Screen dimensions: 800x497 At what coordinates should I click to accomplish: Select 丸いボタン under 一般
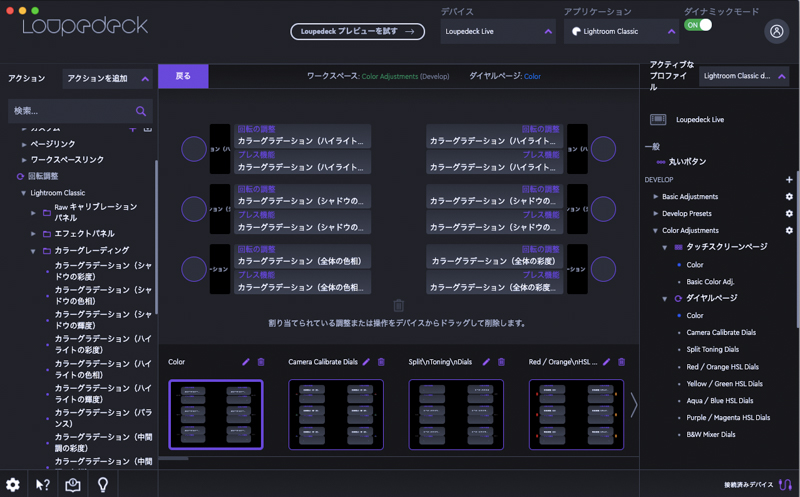coord(687,162)
